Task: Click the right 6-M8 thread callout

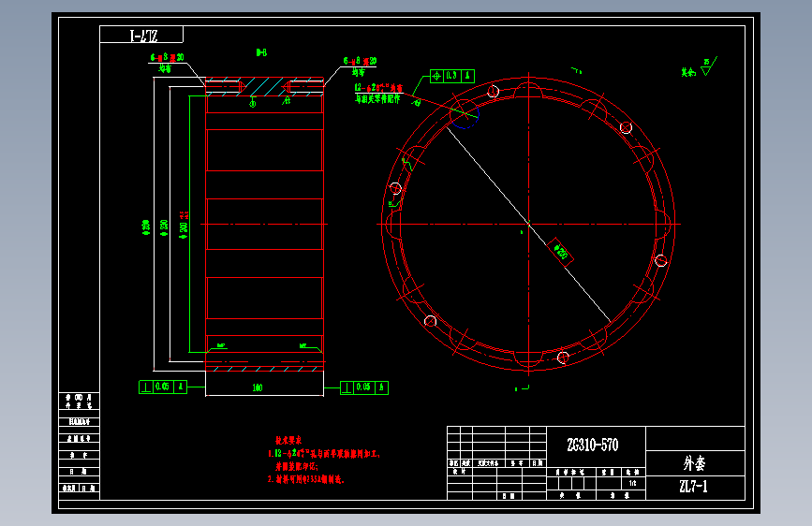Action: 360,61
